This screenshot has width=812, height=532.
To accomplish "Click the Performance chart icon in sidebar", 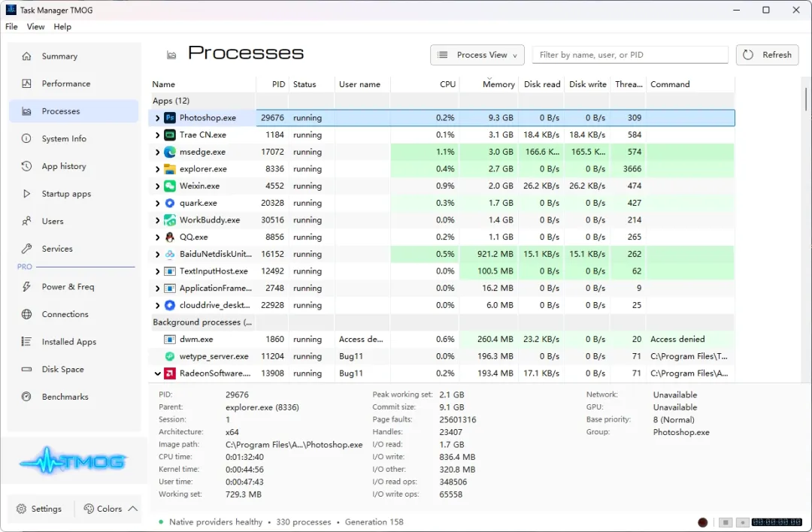I will [26, 83].
